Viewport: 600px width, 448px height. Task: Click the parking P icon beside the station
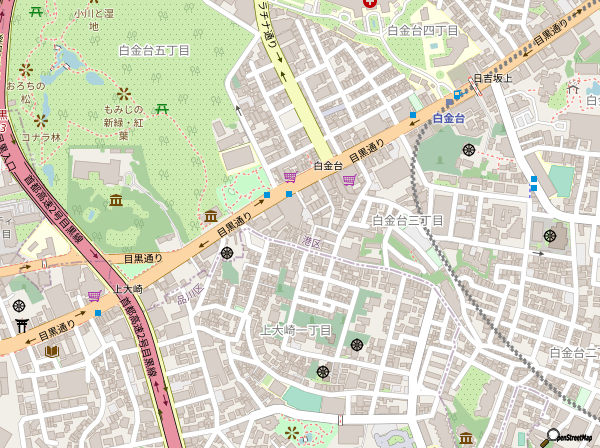[x=450, y=103]
